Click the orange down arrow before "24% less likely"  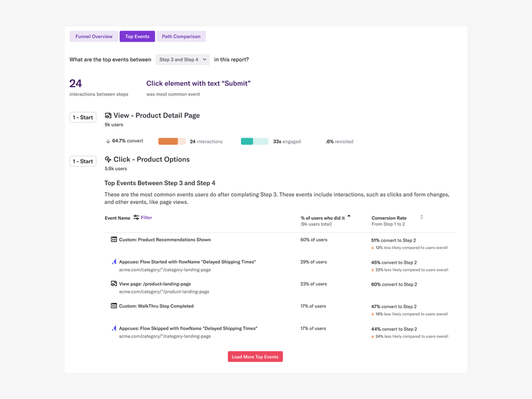[x=372, y=336]
